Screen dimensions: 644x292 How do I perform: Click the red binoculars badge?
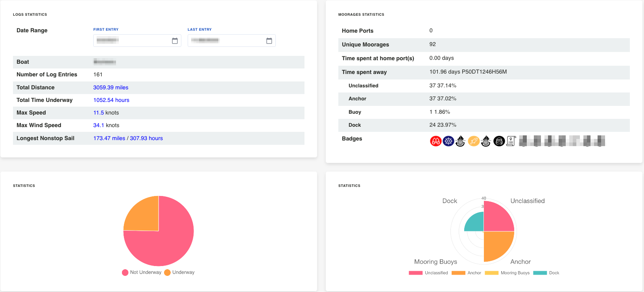[435, 141]
